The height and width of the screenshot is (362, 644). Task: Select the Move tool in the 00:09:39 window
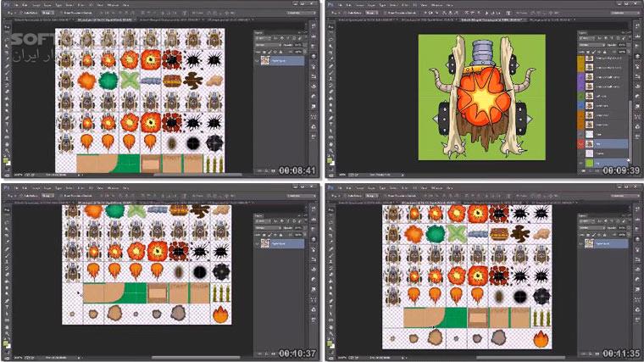(331, 27)
